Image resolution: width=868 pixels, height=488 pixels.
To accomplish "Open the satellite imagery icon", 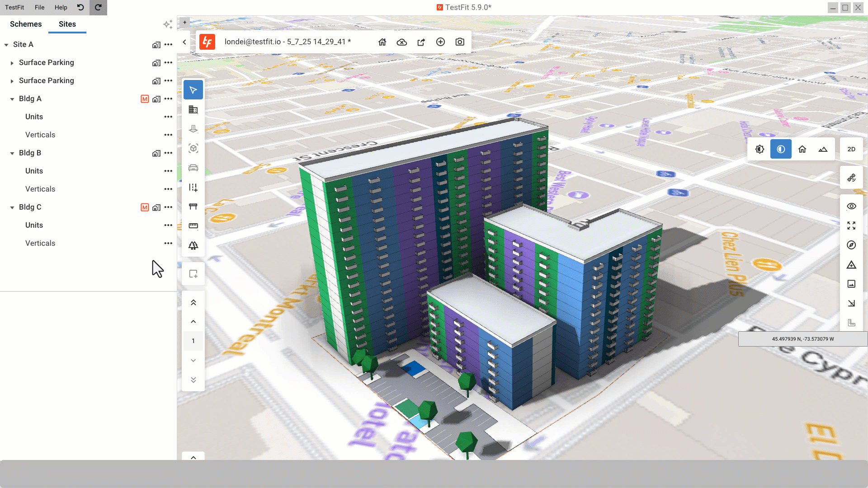I will (851, 178).
